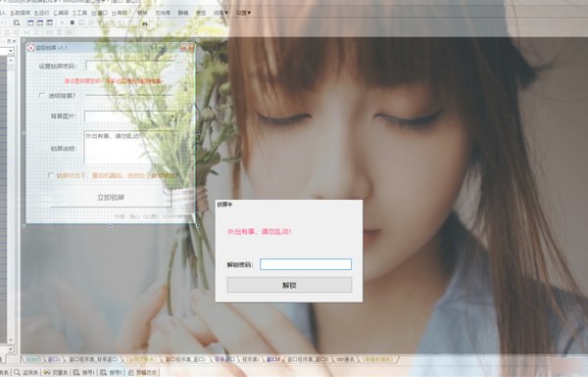Click the preview magnifier toolbar icon
The height and width of the screenshot is (377, 588).
(17, 23)
